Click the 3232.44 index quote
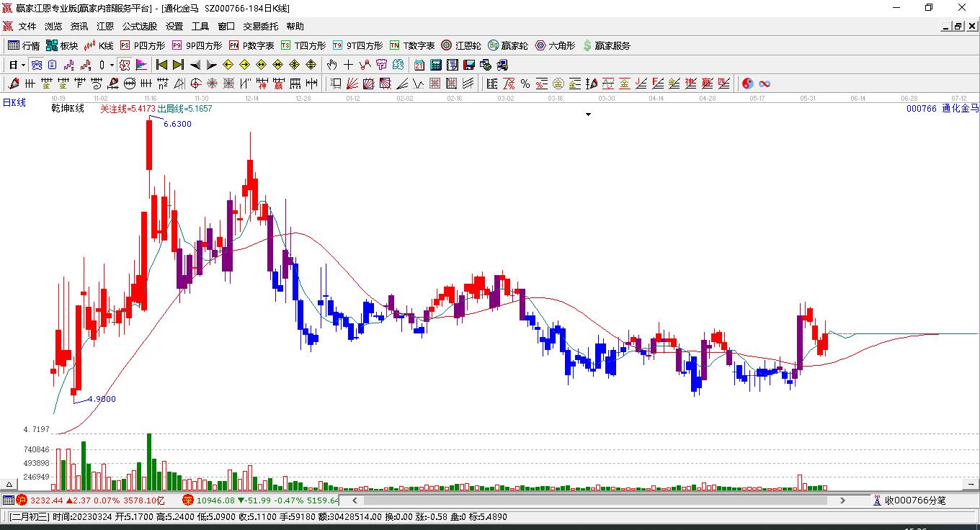The height and width of the screenshot is (530, 980). click(46, 500)
